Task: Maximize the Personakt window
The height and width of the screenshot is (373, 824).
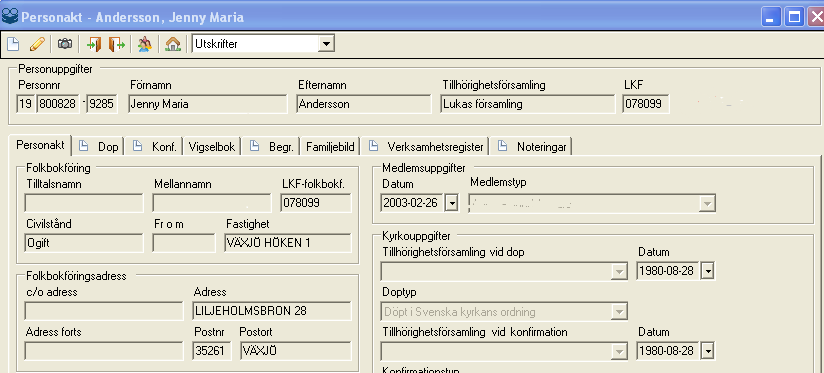Action: pyautogui.click(x=794, y=17)
